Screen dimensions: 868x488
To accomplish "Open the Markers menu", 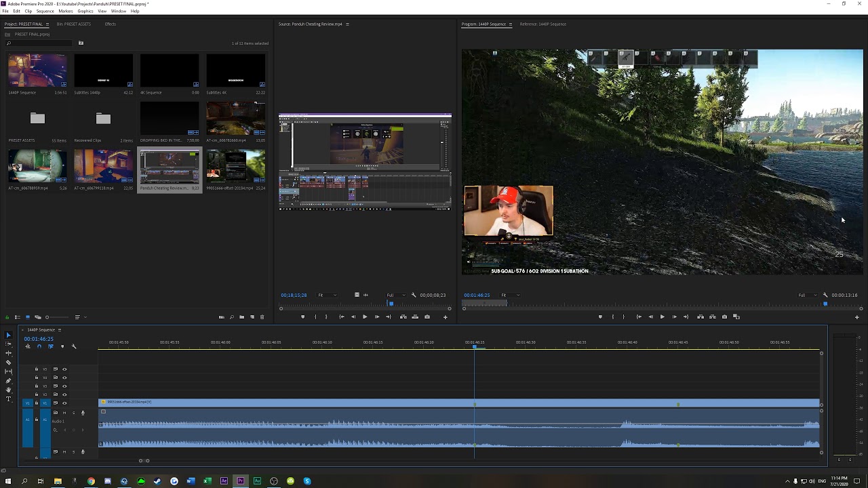I will (66, 11).
